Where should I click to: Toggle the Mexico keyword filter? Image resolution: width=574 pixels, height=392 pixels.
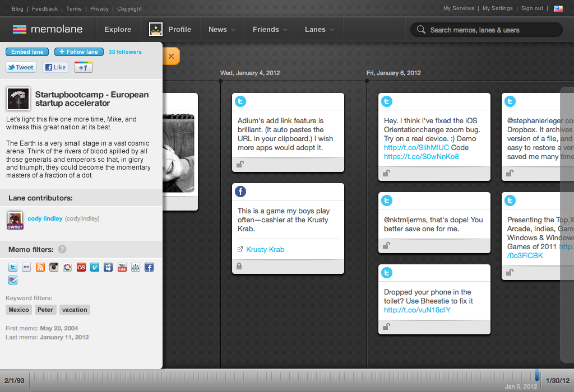coord(18,310)
